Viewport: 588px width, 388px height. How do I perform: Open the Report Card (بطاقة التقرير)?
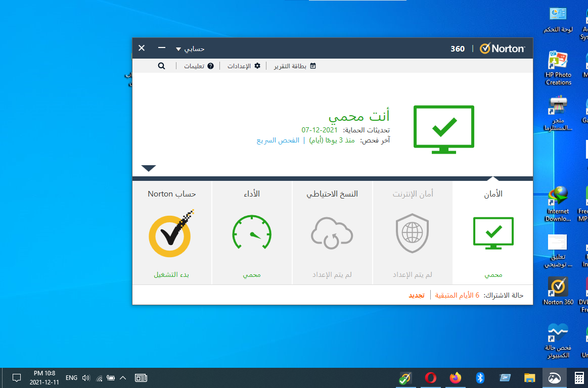(x=295, y=66)
